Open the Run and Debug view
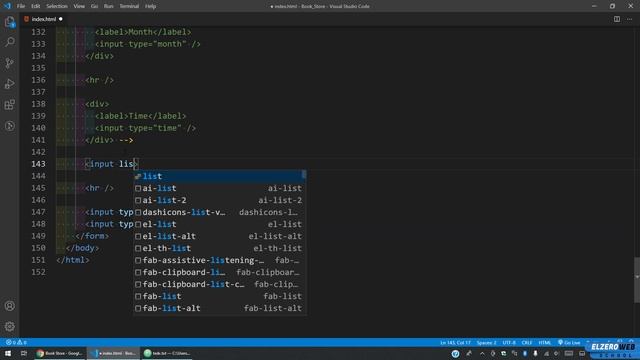The width and height of the screenshot is (640, 360). point(10,84)
